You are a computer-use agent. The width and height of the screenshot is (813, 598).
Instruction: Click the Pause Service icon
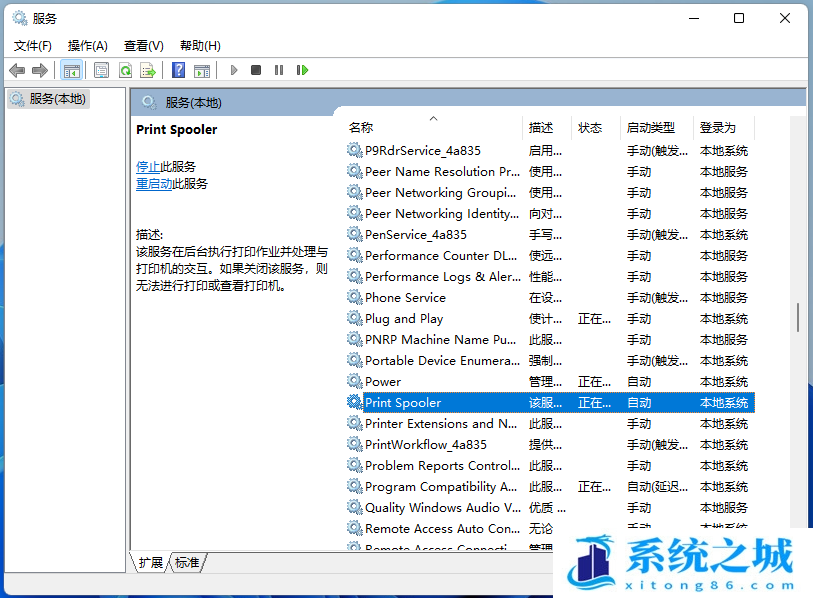point(279,70)
